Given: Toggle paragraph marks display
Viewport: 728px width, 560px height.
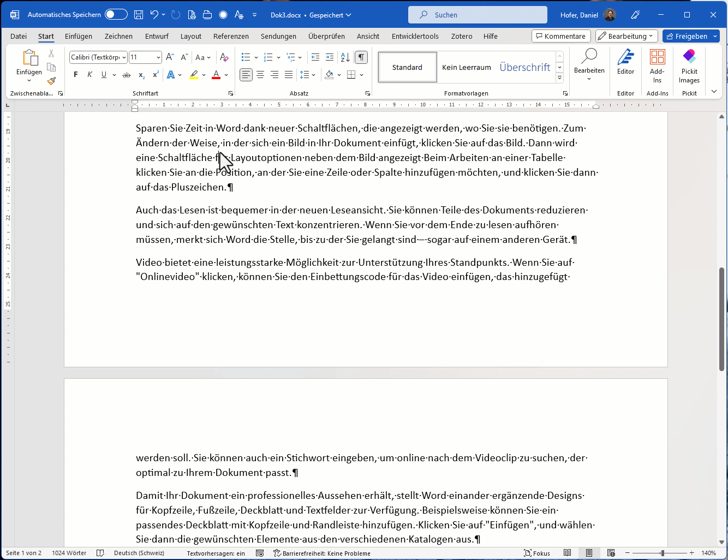Looking at the screenshot, I should click(x=361, y=57).
